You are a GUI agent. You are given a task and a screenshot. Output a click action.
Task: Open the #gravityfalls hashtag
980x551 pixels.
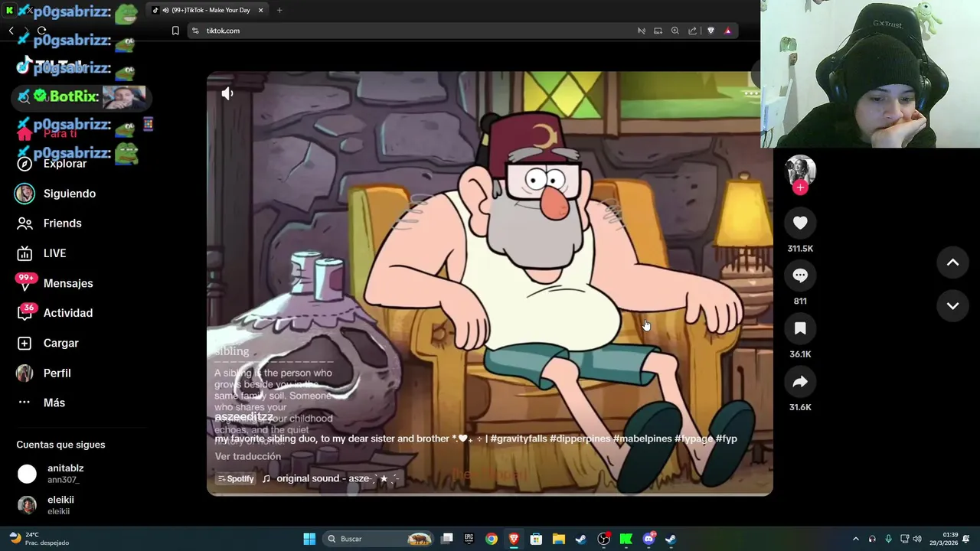coord(518,439)
